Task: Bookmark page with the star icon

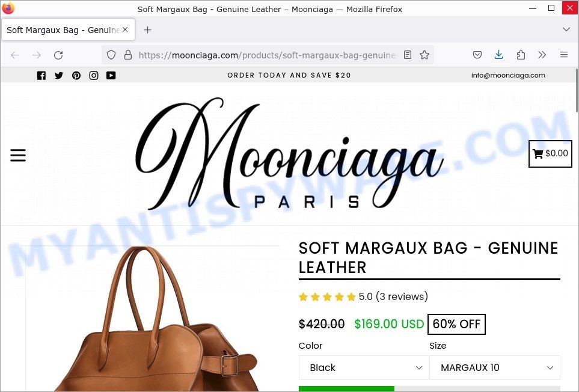Action: 424,55
